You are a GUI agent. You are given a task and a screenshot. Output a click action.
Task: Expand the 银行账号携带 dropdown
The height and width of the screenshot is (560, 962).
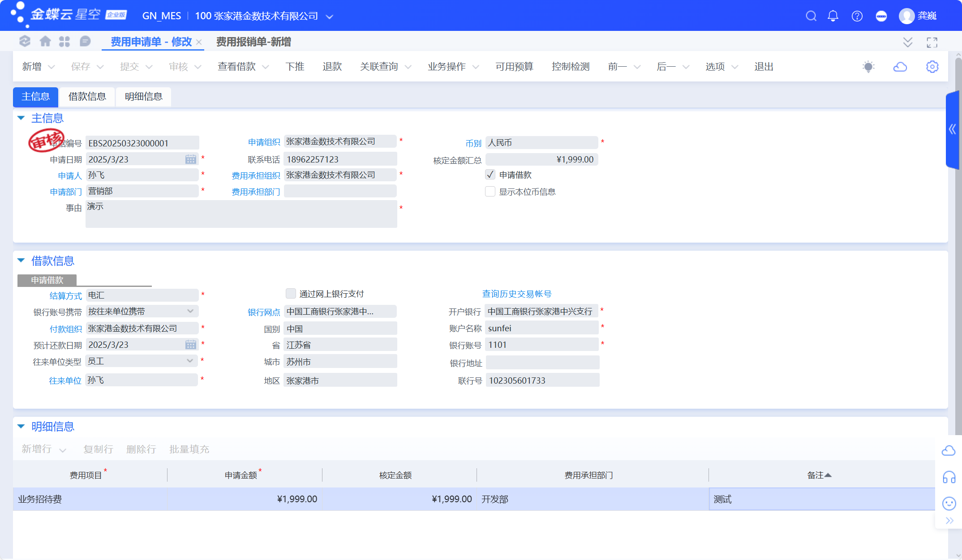click(x=190, y=311)
